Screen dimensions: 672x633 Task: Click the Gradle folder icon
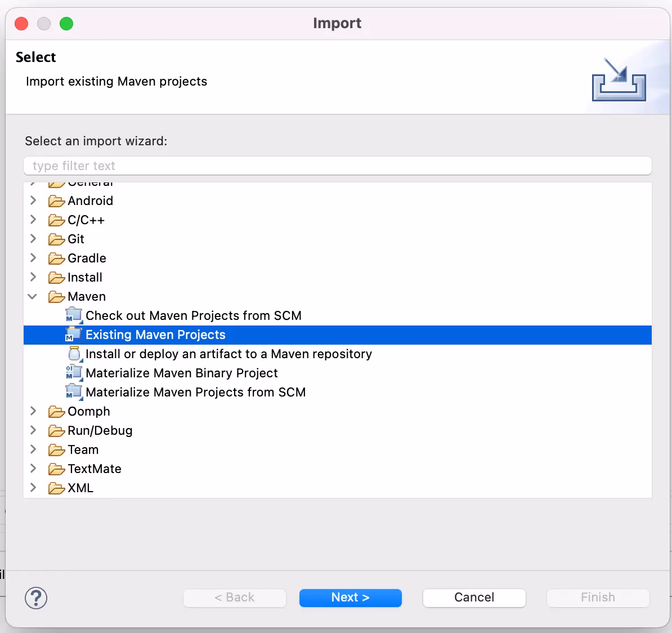click(57, 258)
